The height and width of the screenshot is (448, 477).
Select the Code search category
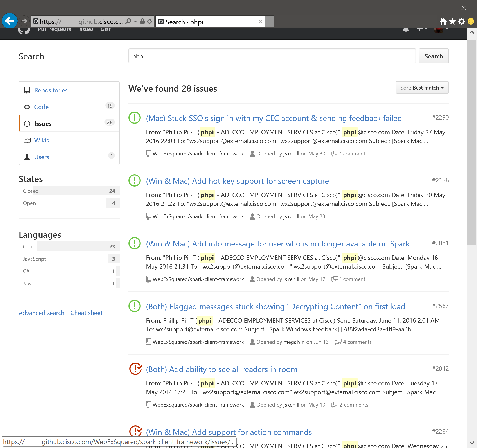click(x=41, y=107)
